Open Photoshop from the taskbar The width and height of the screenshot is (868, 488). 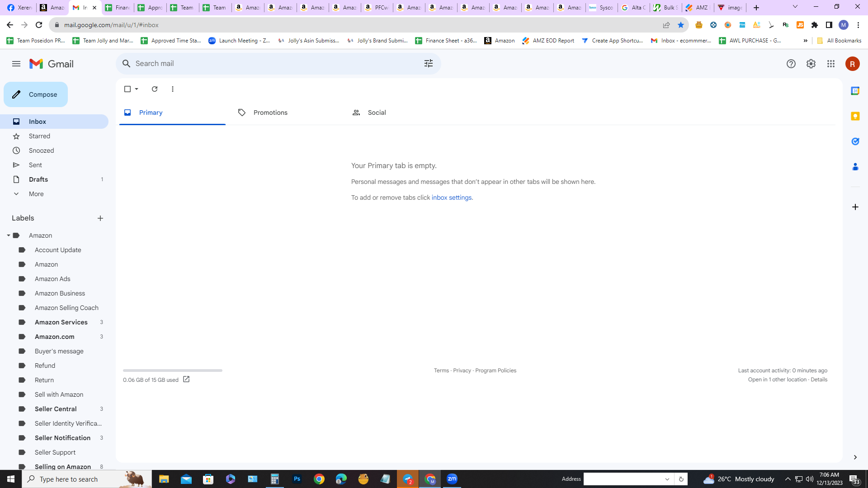point(297,479)
